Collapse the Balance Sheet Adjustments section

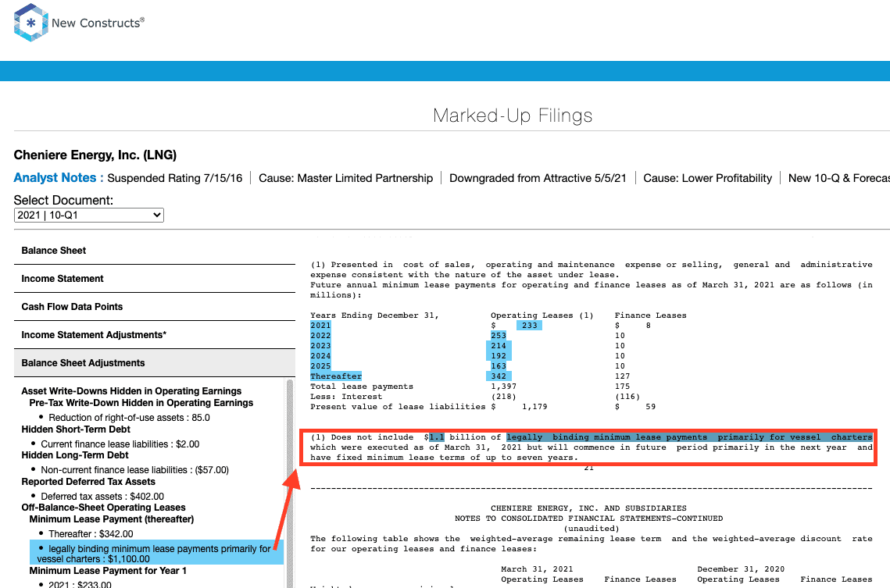coord(155,363)
